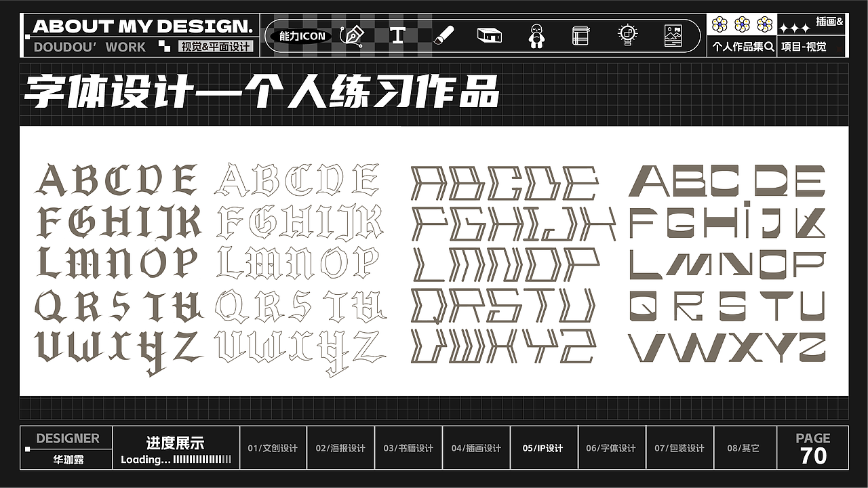Click the middle flower icon
The image size is (868, 488).
[x=743, y=25]
